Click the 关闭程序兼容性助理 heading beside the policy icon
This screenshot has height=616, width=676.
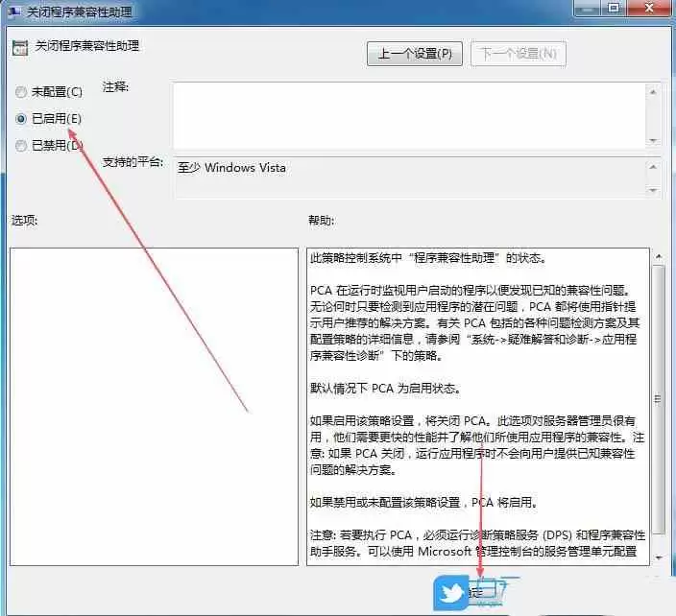pos(87,46)
